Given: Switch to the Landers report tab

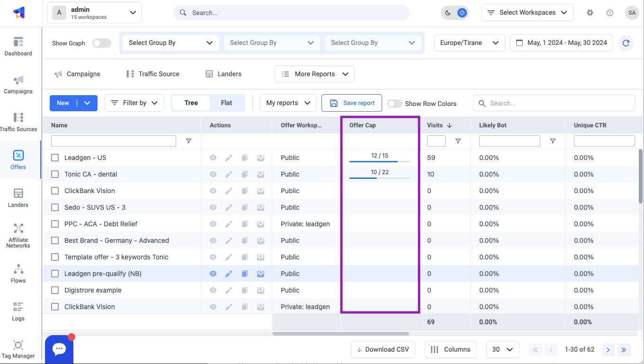Looking at the screenshot, I should (223, 74).
